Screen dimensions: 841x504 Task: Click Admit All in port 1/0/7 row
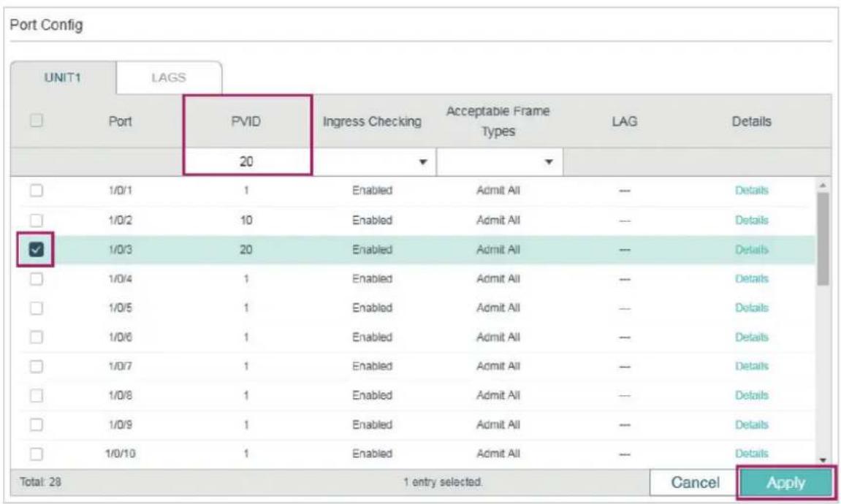[x=498, y=366]
